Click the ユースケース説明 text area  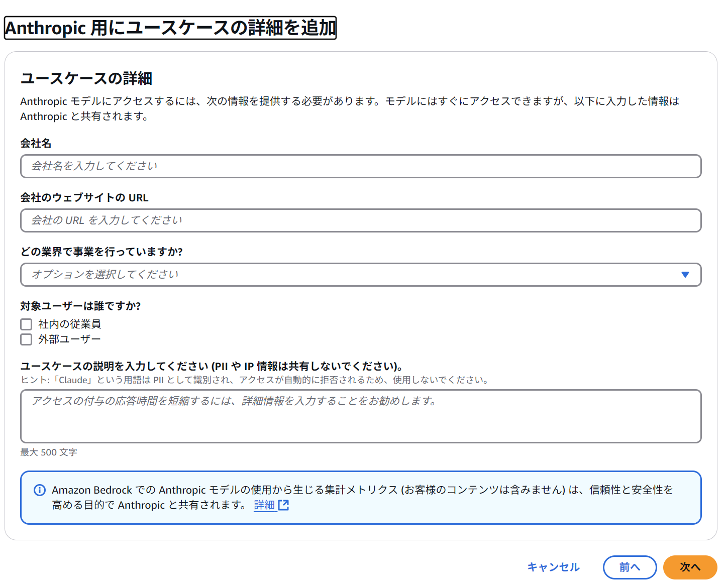pyautogui.click(x=361, y=416)
